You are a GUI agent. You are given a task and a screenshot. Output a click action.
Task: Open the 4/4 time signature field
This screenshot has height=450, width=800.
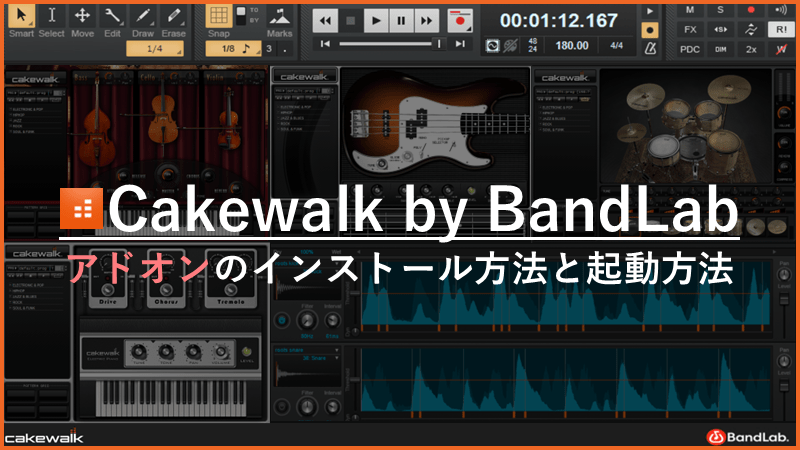click(x=616, y=45)
